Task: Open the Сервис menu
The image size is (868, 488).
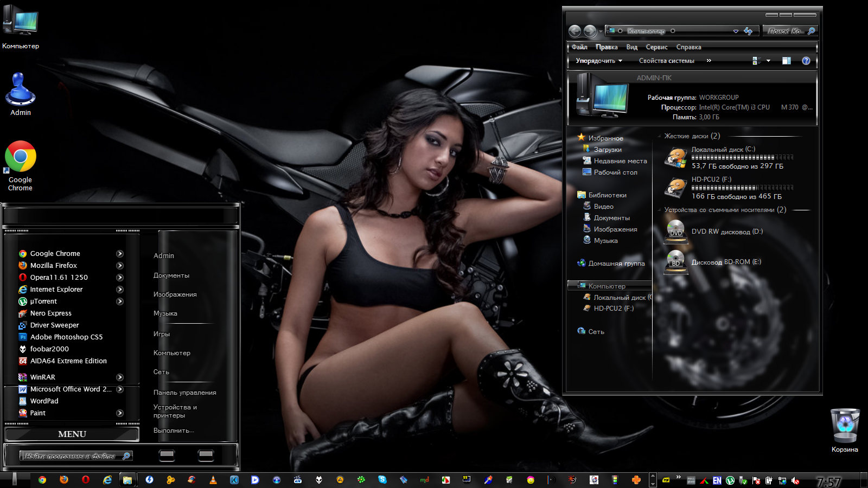Action: pos(656,47)
